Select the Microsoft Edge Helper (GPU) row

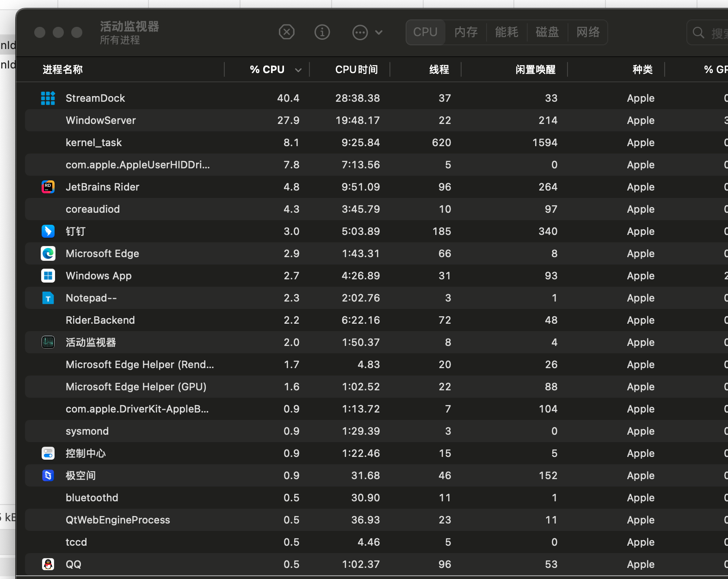point(376,387)
